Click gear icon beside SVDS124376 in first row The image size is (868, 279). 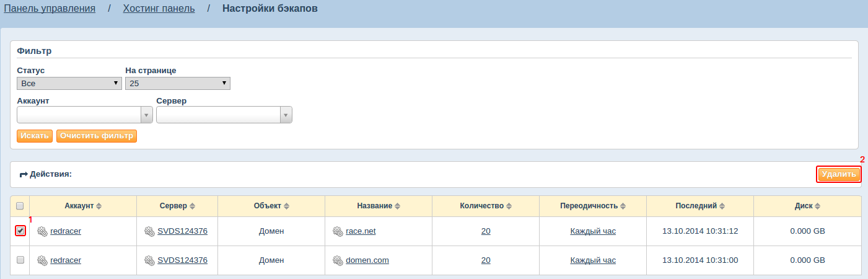click(x=149, y=231)
